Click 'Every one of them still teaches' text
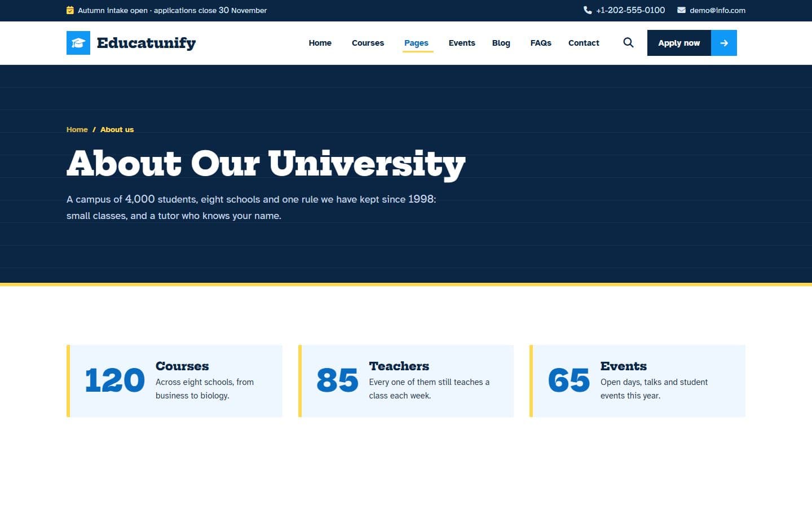Screen dimensions: 812x508 429,389
